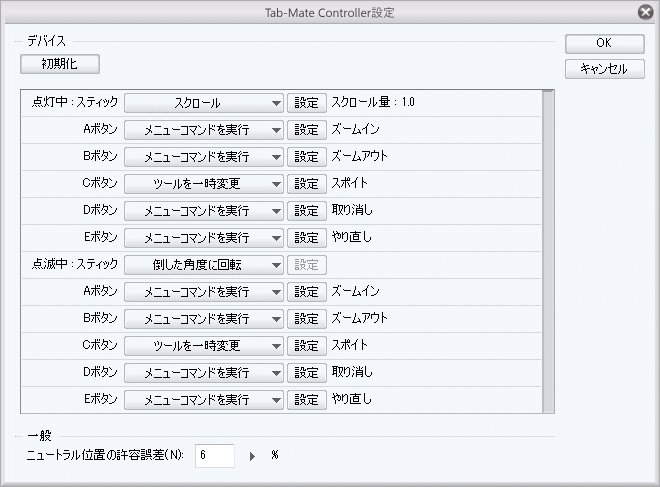
Task: Open the 点灯中 Aボタン command dropdown
Action: [204, 130]
